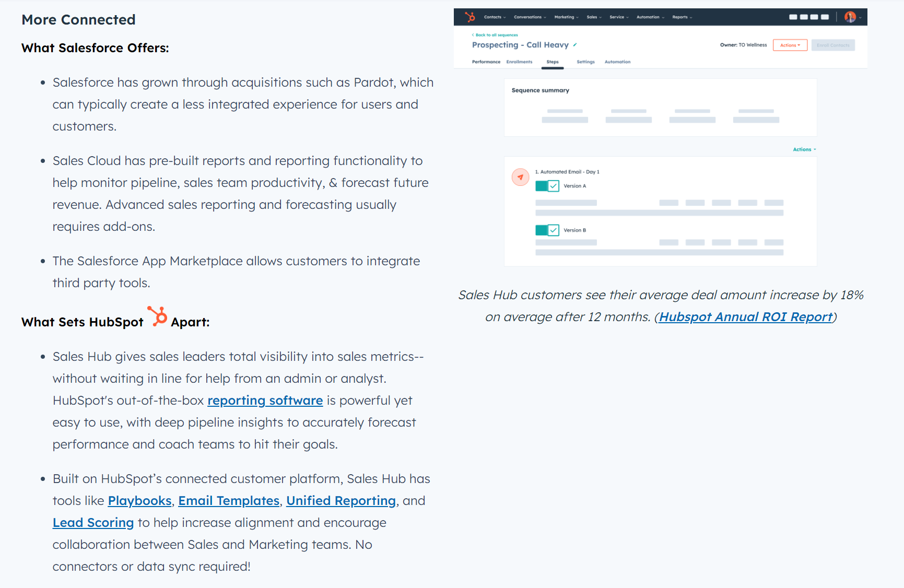Click the HubSpot logo in 'What Sets HubSpot Apart'

coord(157,316)
